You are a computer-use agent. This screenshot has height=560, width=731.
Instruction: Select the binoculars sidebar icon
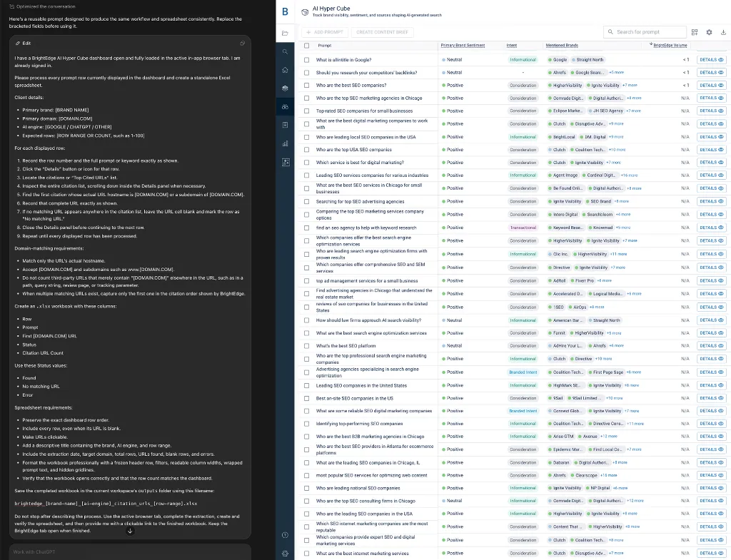pyautogui.click(x=285, y=107)
